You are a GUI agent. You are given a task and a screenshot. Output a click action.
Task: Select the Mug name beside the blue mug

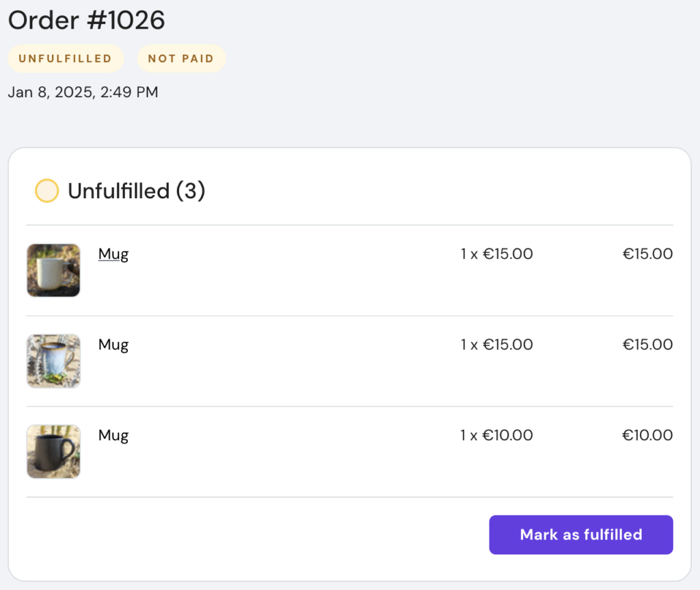pyautogui.click(x=113, y=345)
